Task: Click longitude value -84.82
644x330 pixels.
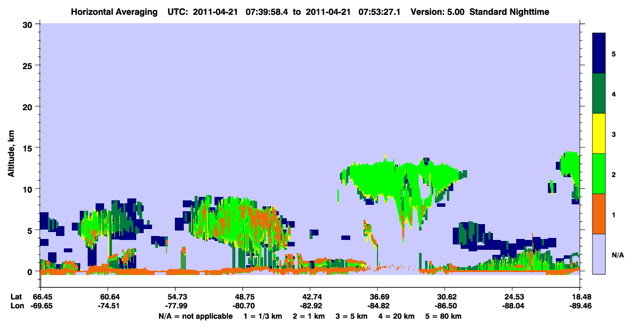Action: pyautogui.click(x=377, y=306)
